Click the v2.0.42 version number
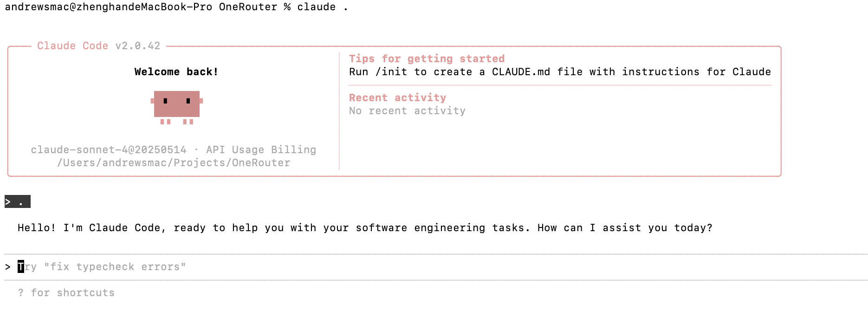The image size is (868, 311). [138, 46]
